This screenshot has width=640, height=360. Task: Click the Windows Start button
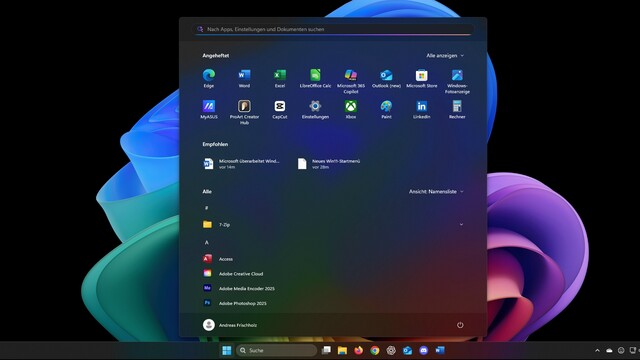click(227, 350)
